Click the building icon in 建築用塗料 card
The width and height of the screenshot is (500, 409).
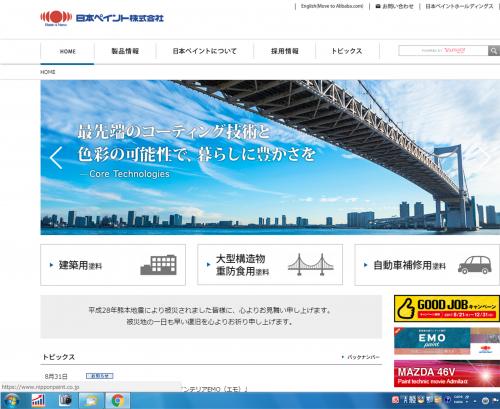[x=159, y=265]
